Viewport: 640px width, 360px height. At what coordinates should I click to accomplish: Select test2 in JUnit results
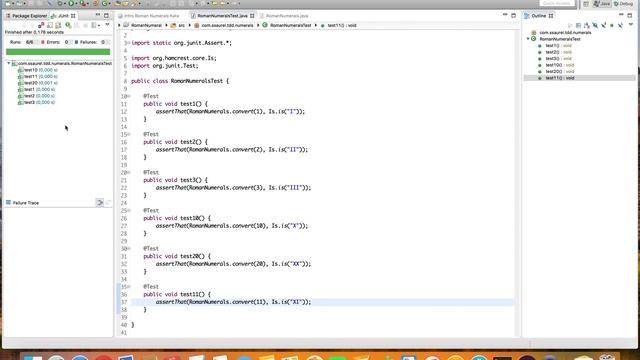click(x=36, y=96)
